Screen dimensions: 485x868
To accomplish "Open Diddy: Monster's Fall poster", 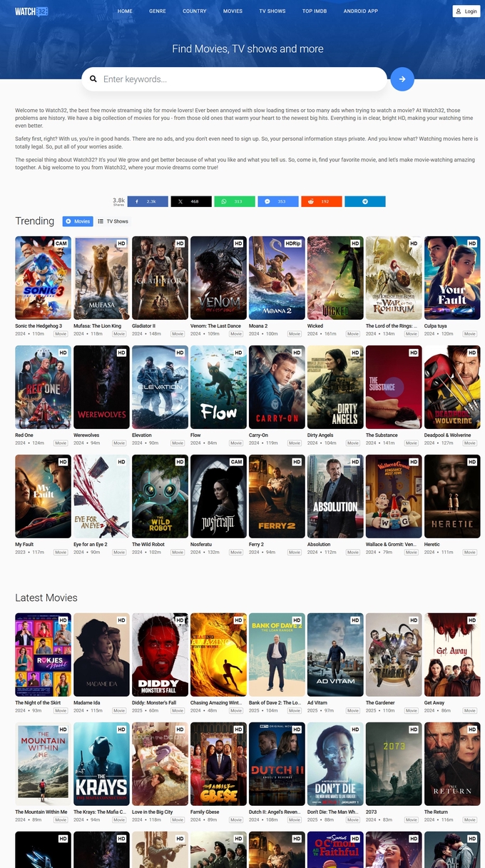I will 160,655.
